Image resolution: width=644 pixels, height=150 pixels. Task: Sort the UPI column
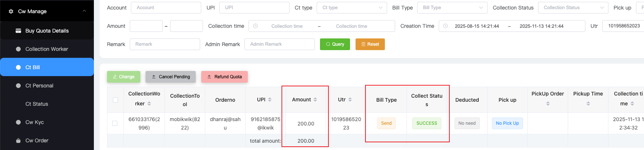[270, 100]
